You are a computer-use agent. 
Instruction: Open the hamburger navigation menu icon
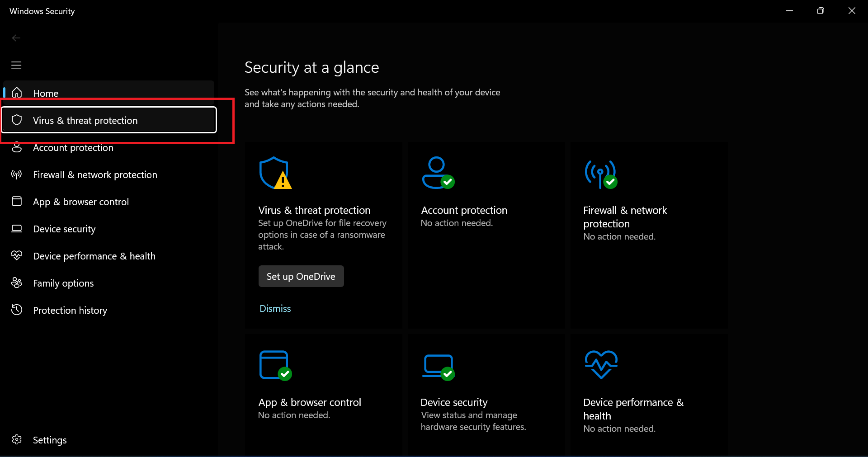pos(16,65)
